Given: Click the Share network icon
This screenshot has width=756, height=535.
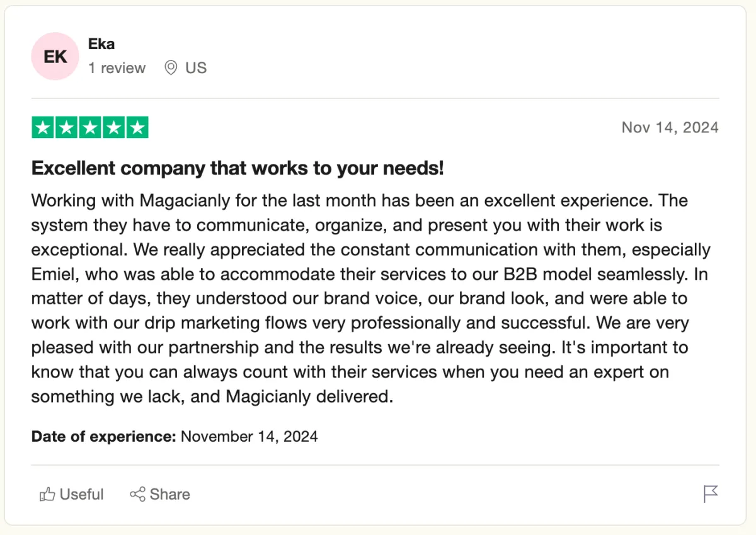Looking at the screenshot, I should pos(137,495).
